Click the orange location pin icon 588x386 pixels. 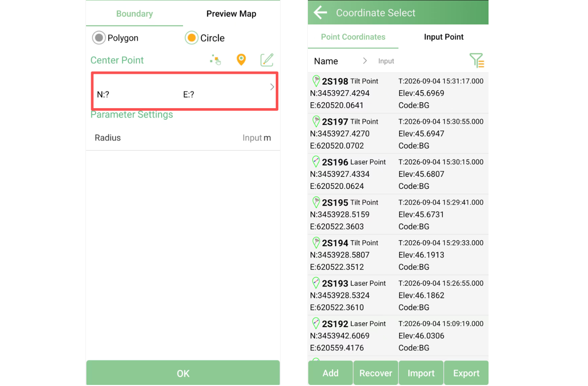pos(241,60)
